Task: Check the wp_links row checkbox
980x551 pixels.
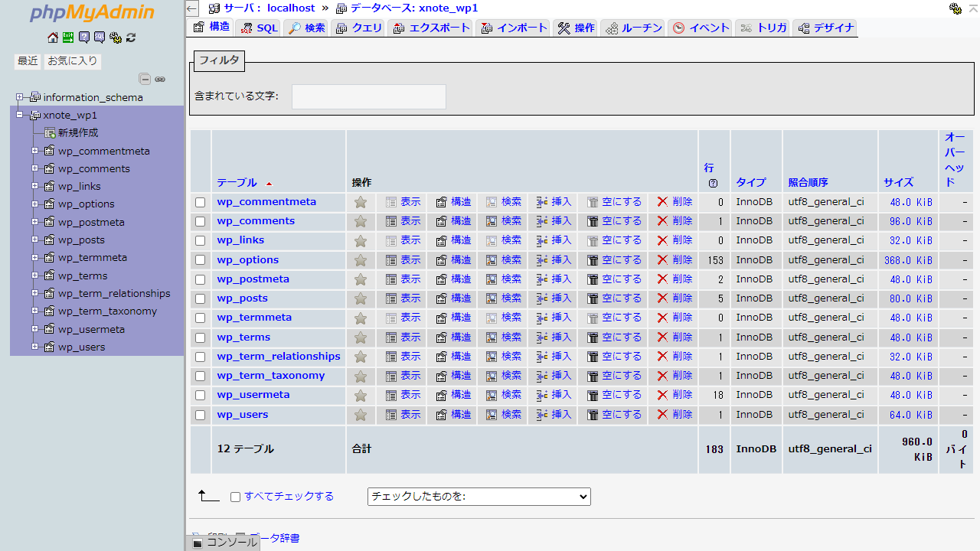Action: click(201, 240)
